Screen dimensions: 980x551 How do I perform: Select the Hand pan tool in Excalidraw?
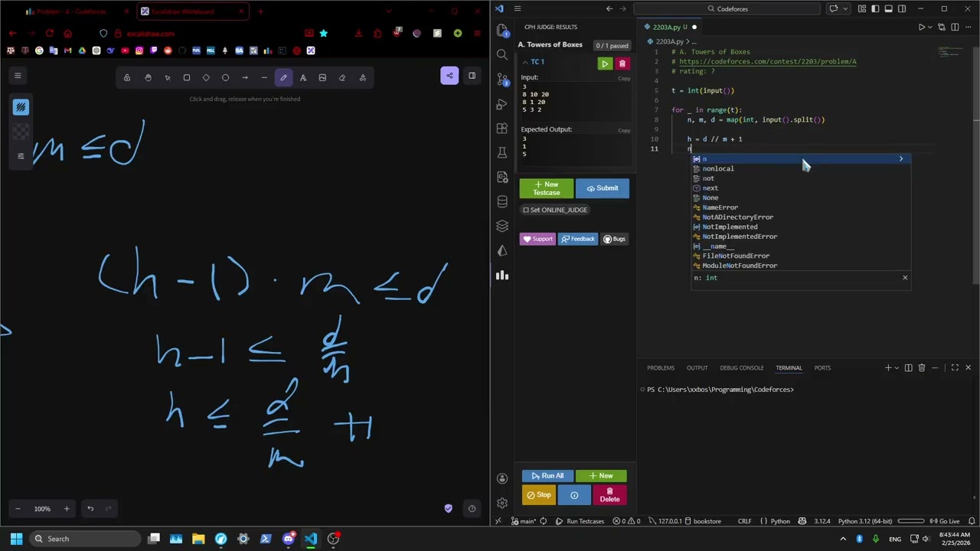pos(148,77)
